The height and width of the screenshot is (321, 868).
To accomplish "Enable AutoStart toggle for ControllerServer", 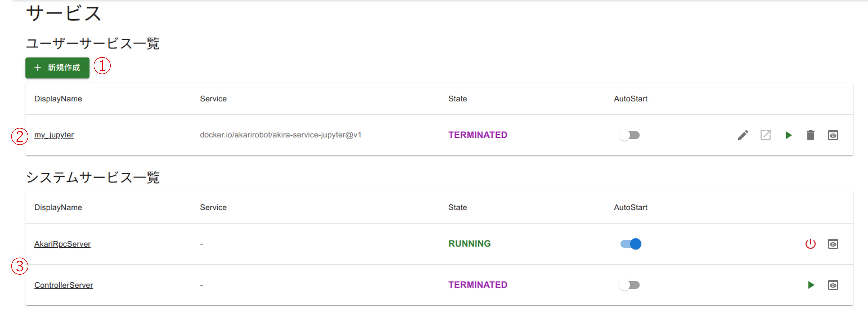I will pos(629,285).
